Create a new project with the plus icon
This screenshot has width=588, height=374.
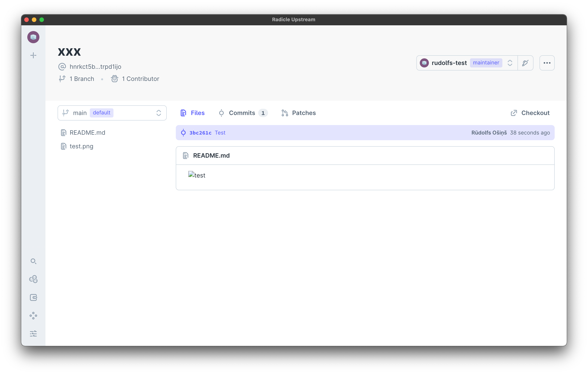tap(33, 55)
